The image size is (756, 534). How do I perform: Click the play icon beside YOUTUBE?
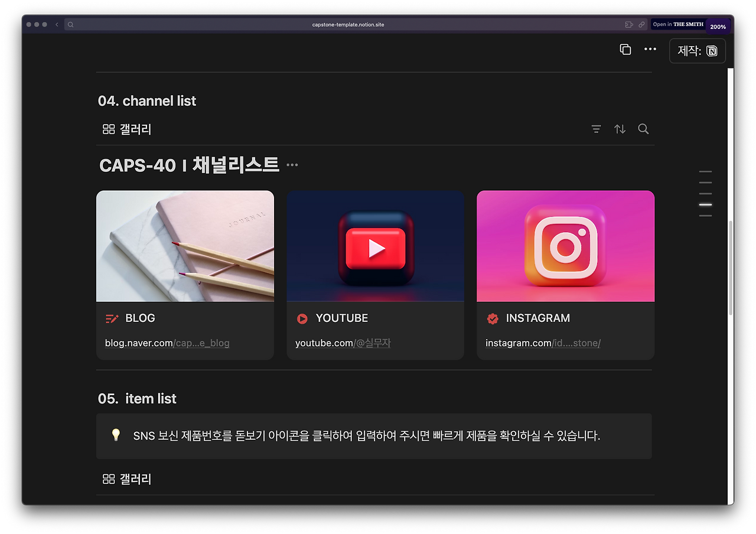[x=302, y=319]
